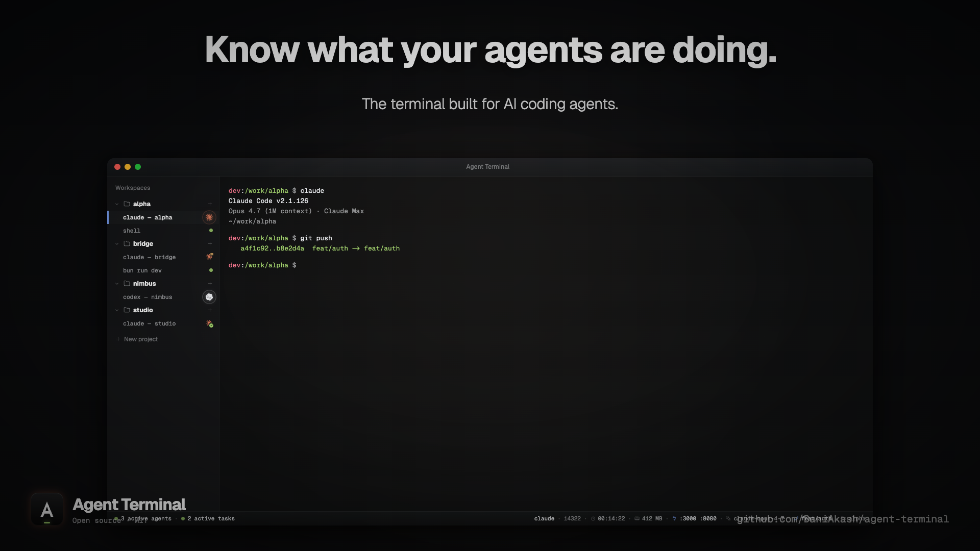Click the 00:14:22 elapsed time

[x=611, y=518]
